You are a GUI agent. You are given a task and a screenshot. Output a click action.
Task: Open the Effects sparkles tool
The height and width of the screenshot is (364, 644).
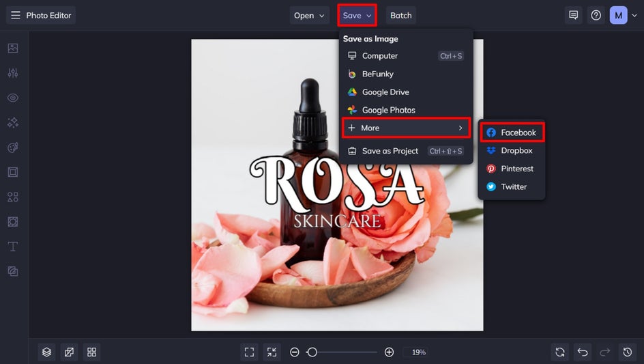(13, 122)
